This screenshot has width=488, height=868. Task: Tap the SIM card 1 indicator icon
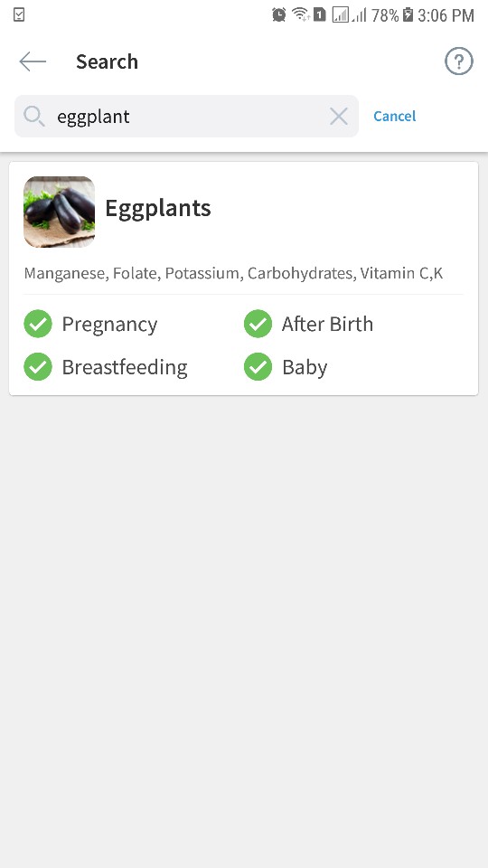tap(320, 15)
